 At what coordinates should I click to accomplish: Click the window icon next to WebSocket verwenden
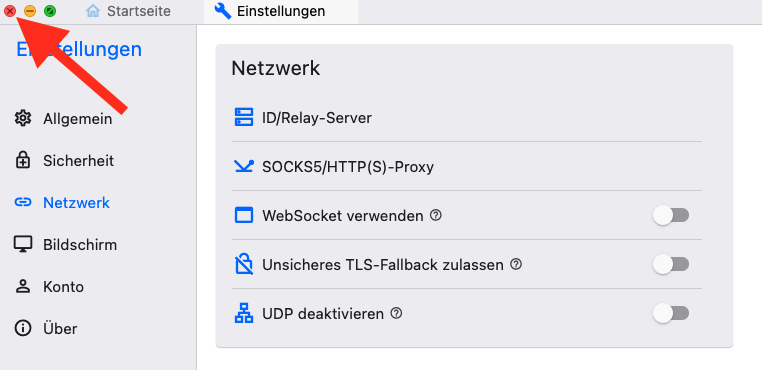click(x=243, y=215)
